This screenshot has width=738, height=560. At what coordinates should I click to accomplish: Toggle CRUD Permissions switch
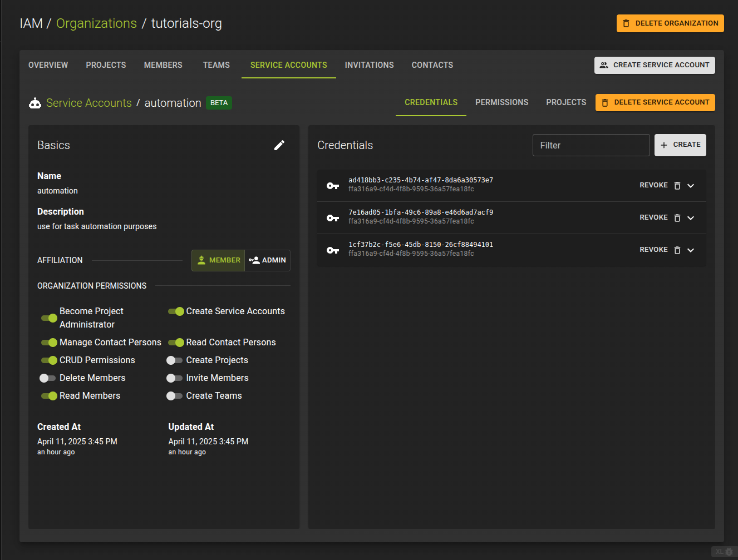pos(49,360)
